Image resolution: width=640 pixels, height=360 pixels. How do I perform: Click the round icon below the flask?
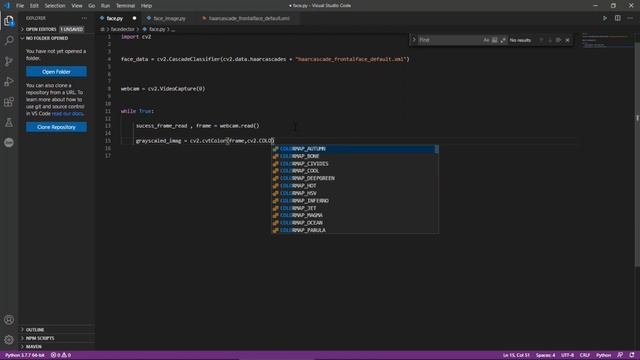tap(9, 142)
